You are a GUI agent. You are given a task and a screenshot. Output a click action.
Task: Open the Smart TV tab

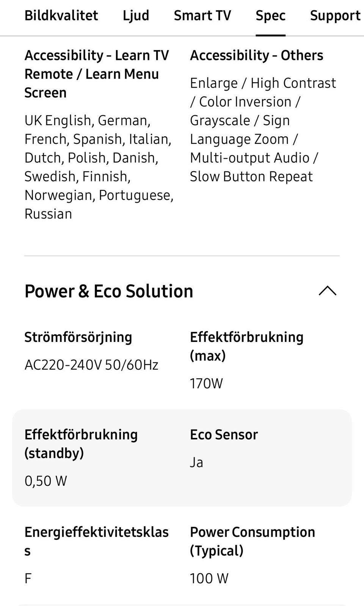point(202,16)
